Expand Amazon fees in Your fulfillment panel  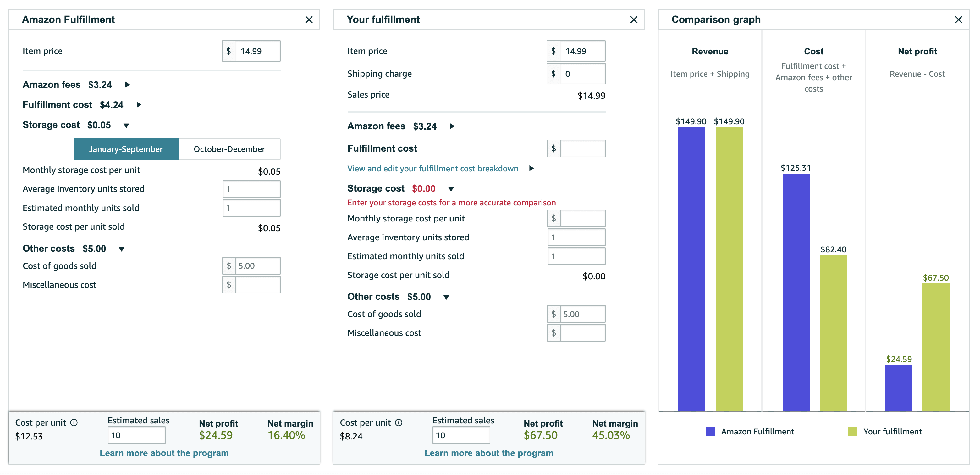(x=452, y=126)
